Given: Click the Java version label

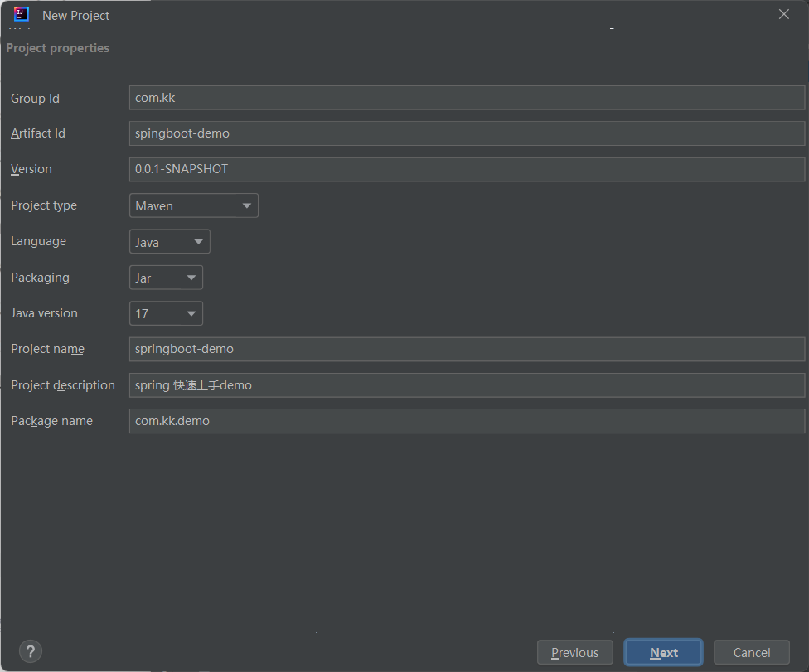Looking at the screenshot, I should pos(45,313).
